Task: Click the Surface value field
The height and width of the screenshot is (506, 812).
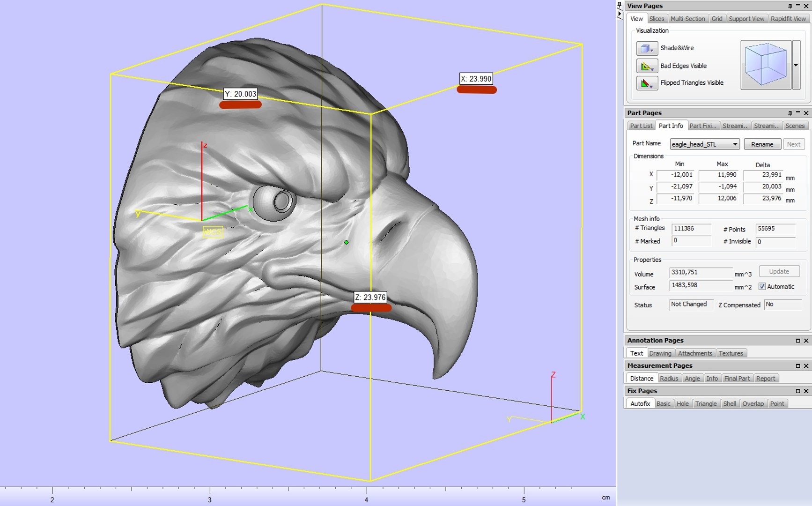Action: (x=701, y=286)
